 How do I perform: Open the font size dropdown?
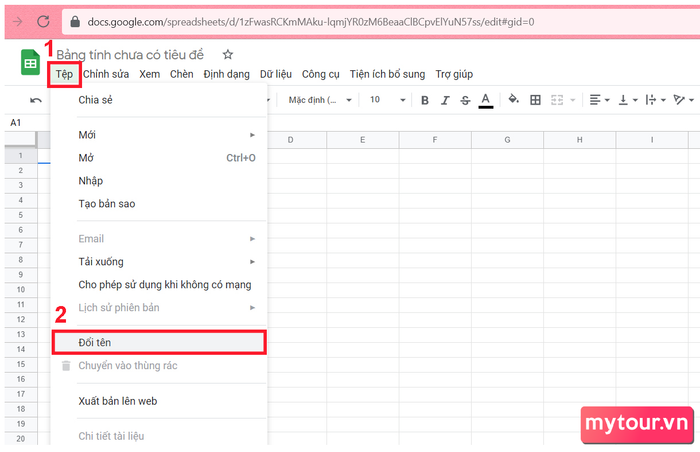387,100
